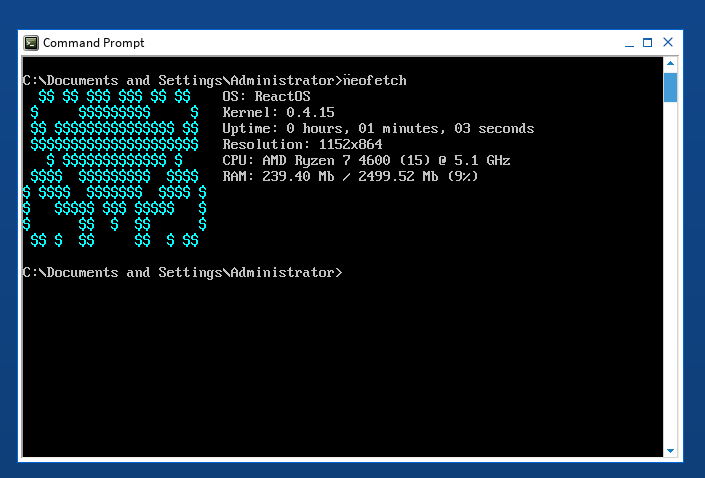The width and height of the screenshot is (705, 478).
Task: Close the Command Prompt window
Action: click(x=668, y=43)
